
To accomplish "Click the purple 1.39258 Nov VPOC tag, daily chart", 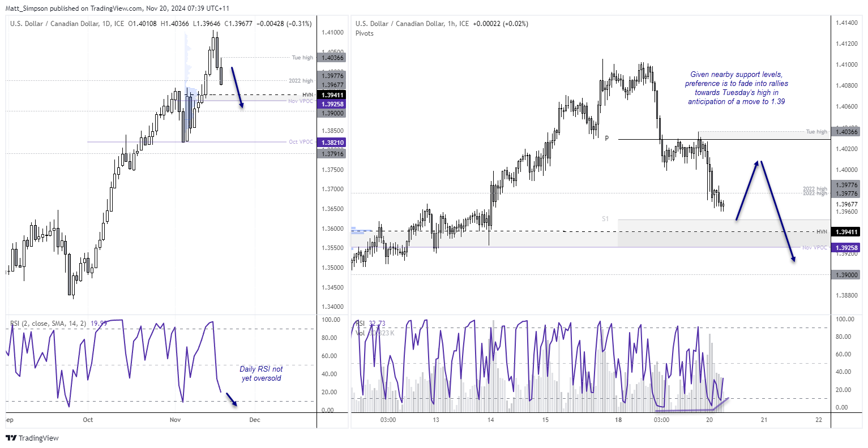I will [x=332, y=104].
